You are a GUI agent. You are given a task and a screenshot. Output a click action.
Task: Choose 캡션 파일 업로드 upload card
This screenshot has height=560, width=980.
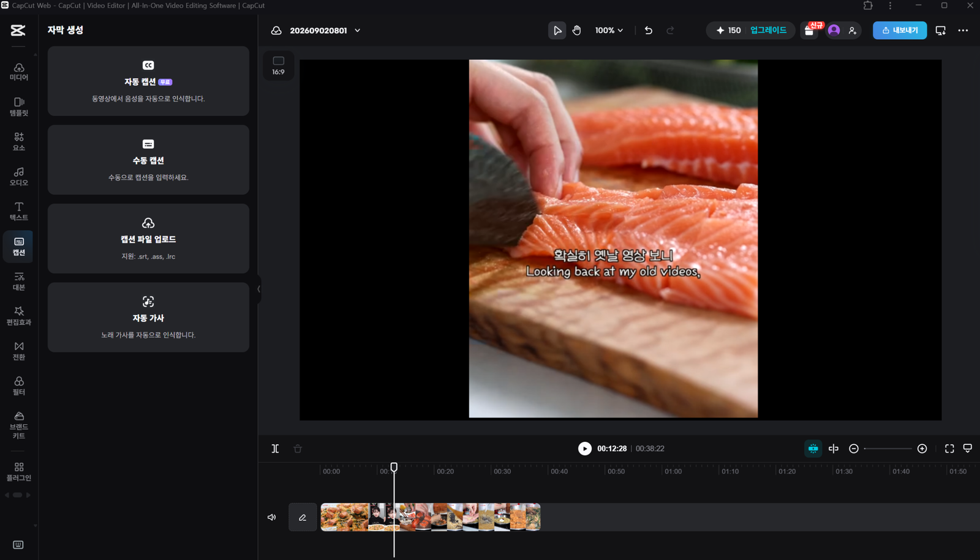click(148, 239)
